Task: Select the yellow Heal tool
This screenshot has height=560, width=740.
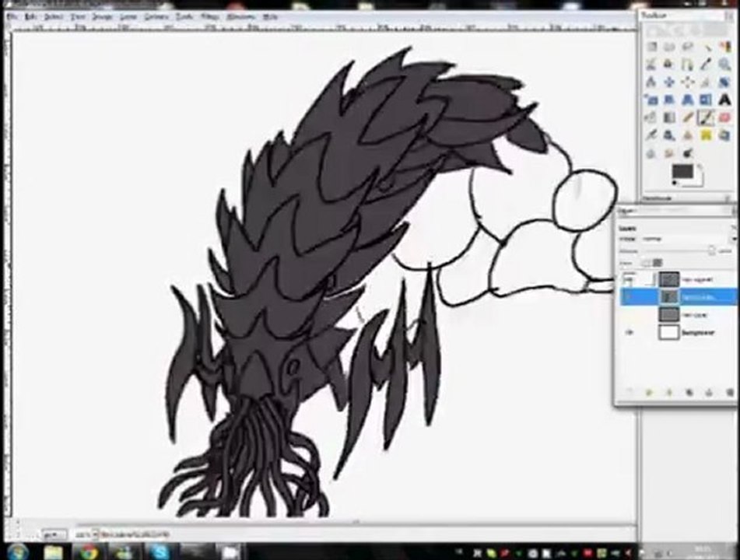Action: pos(707,135)
